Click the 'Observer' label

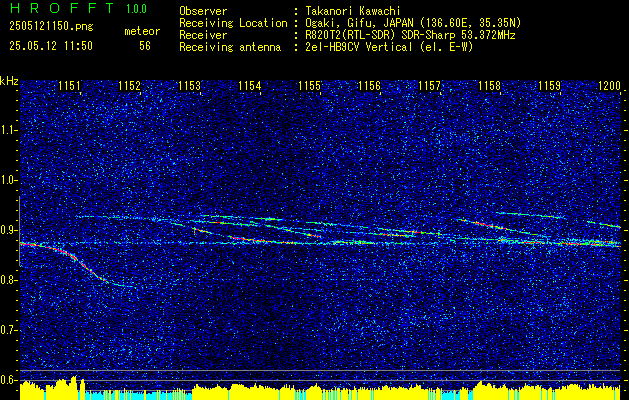coord(203,11)
